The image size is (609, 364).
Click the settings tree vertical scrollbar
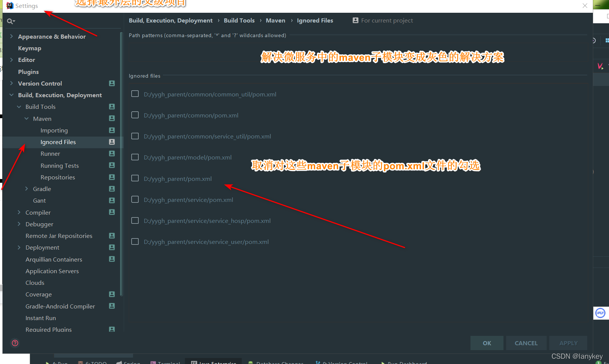(121, 164)
